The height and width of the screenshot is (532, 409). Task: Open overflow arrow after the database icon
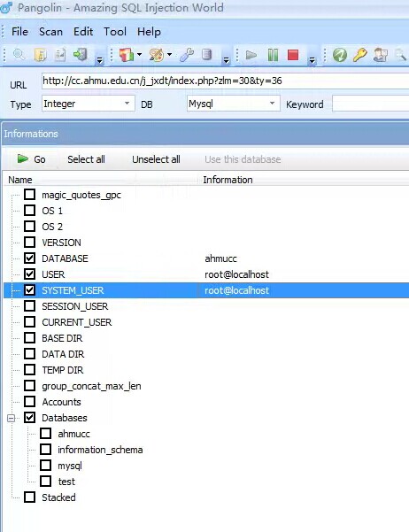[x=226, y=60]
